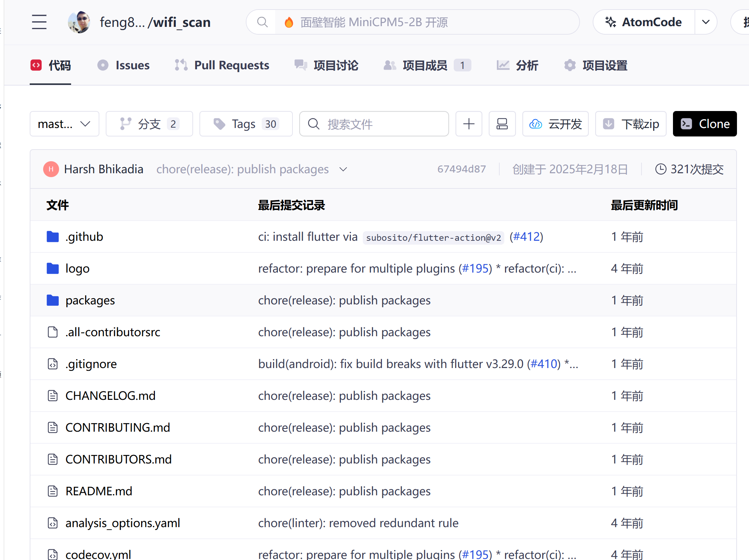Open the logo folder

coord(77,268)
